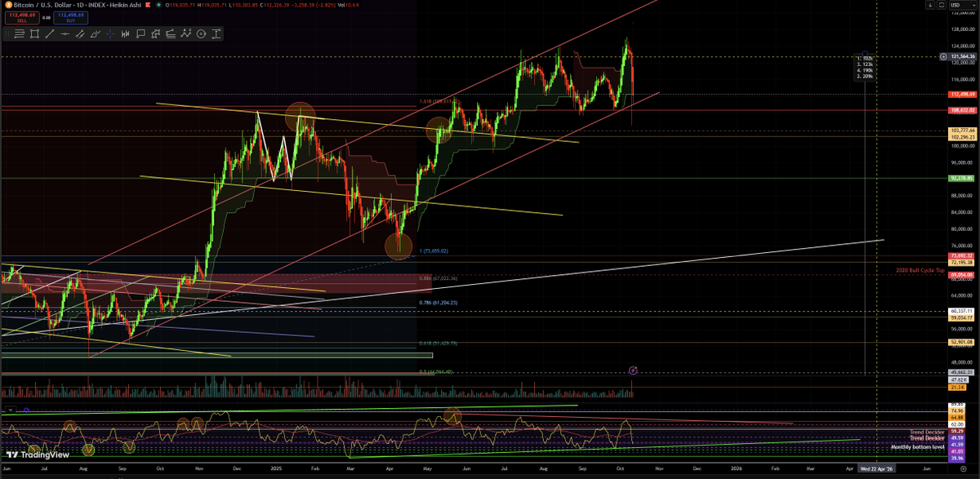The width and height of the screenshot is (980, 479).
Task: Click the orange circle marker at the April low
Action: pos(398,245)
